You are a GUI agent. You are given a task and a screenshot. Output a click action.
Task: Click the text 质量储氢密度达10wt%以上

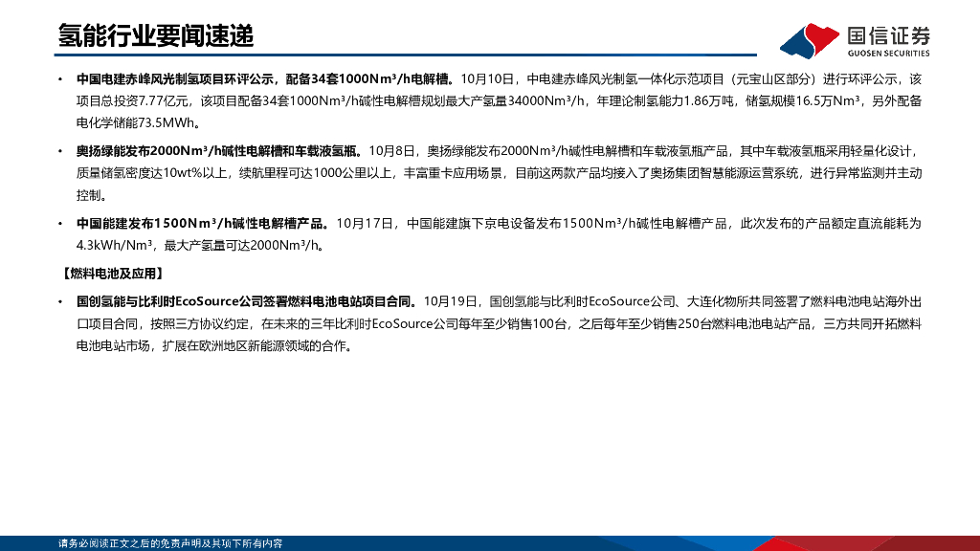point(152,173)
